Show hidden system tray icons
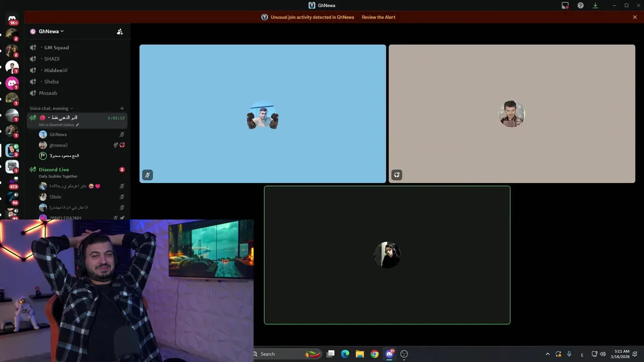Viewport: 644px width, 362px height. pyautogui.click(x=547, y=354)
